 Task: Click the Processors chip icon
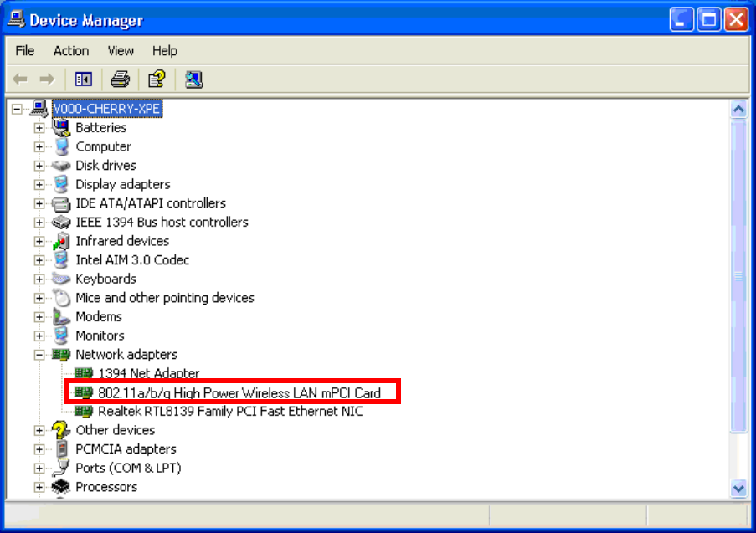[61, 486]
